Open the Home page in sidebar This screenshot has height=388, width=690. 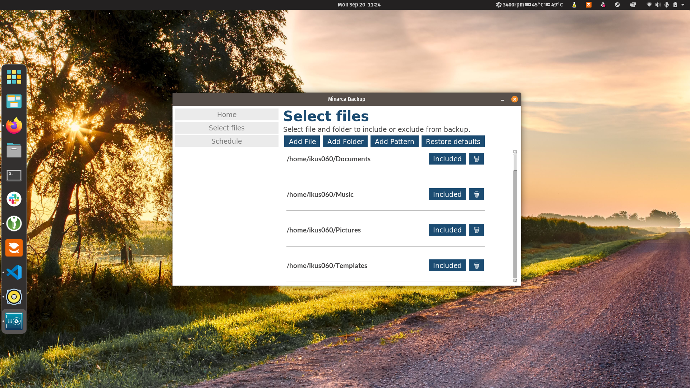227,114
